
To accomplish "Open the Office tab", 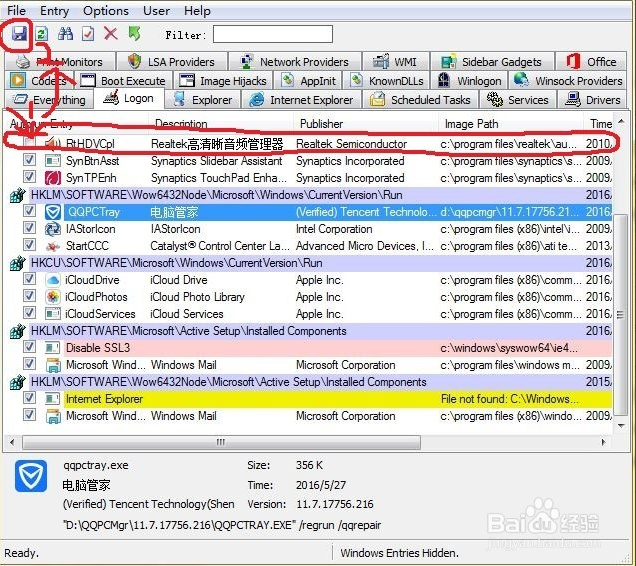I will coord(591,62).
